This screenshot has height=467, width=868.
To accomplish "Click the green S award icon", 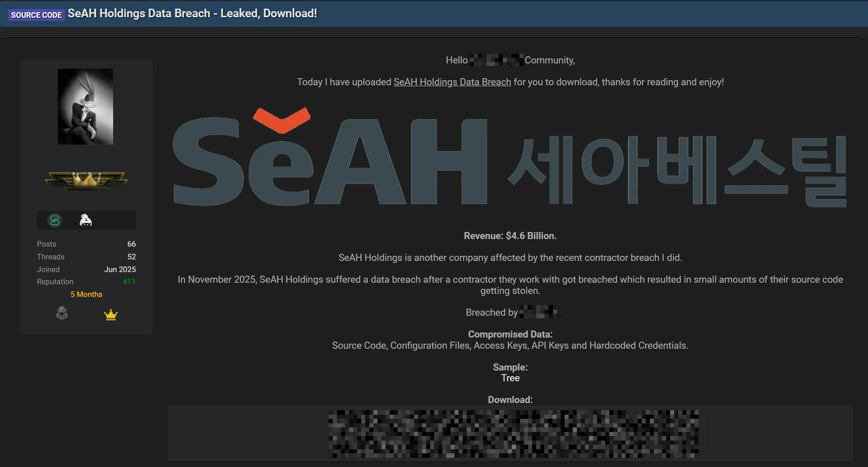I will (x=54, y=220).
